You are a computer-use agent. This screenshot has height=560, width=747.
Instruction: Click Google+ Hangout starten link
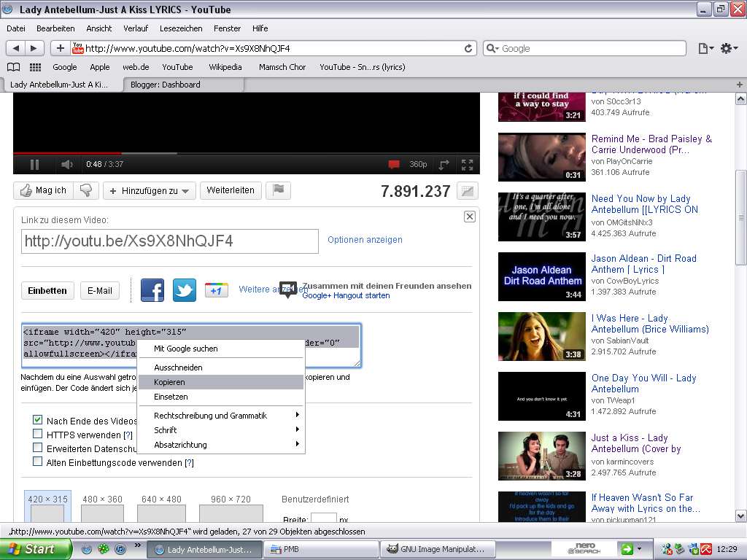click(x=346, y=295)
